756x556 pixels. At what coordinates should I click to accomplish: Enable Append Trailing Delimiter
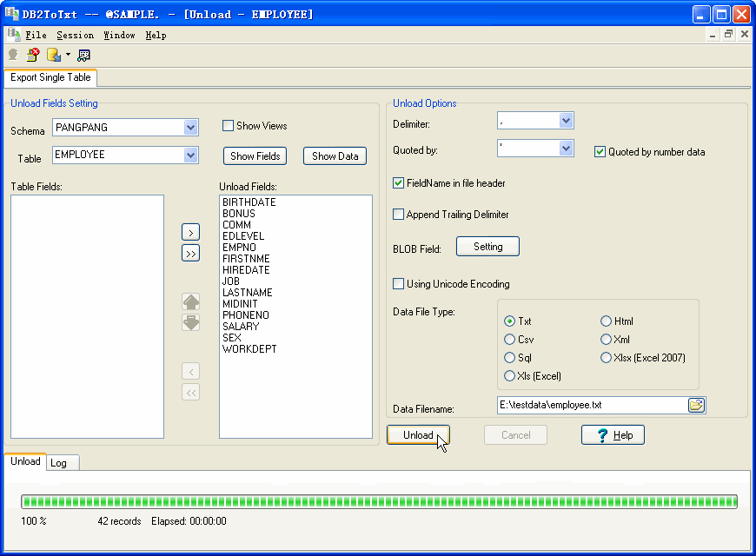point(398,215)
